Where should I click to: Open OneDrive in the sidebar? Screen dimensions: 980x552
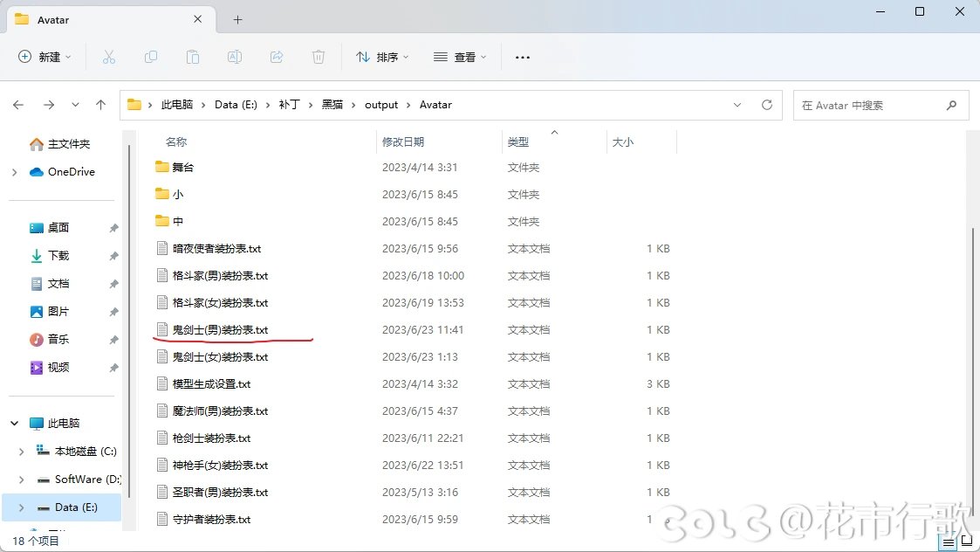63,171
